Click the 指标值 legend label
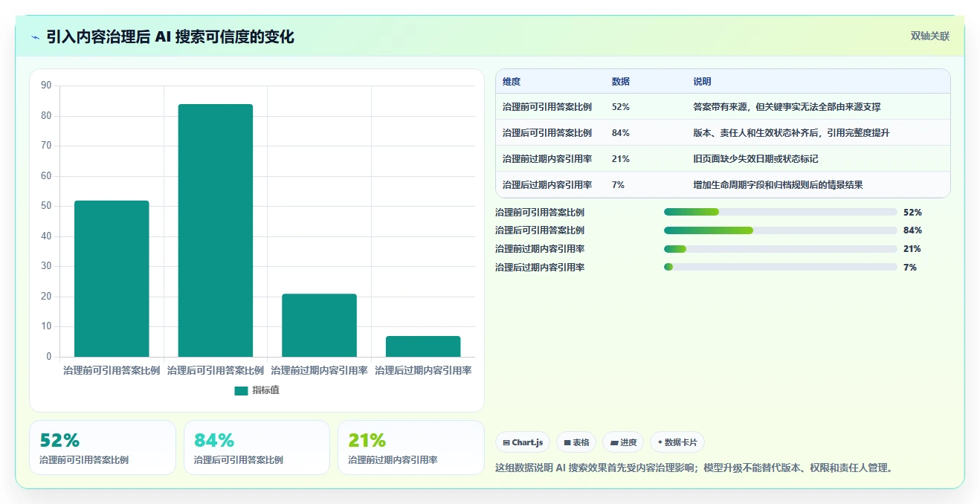This screenshot has height=504, width=980. [265, 390]
